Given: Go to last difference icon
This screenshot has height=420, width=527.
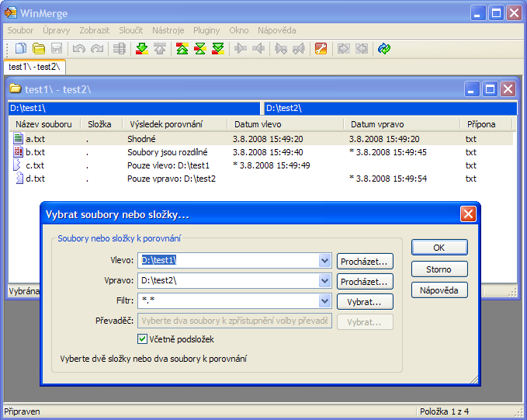Looking at the screenshot, I should pos(218,49).
